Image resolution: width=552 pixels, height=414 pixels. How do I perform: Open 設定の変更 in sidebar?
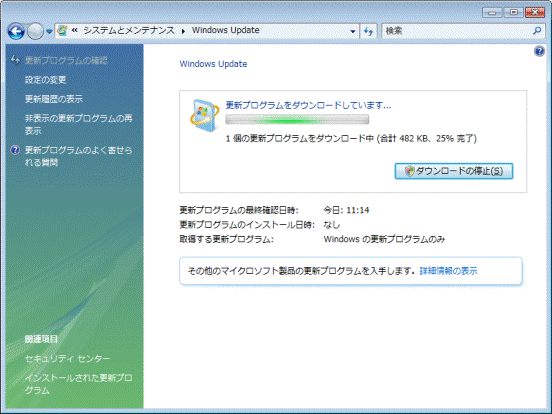pos(45,80)
